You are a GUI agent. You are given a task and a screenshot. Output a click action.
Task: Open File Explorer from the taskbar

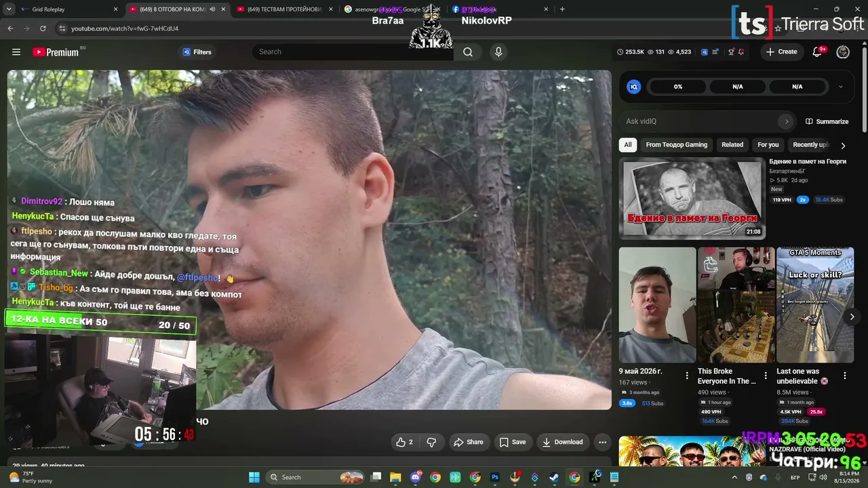click(x=396, y=477)
